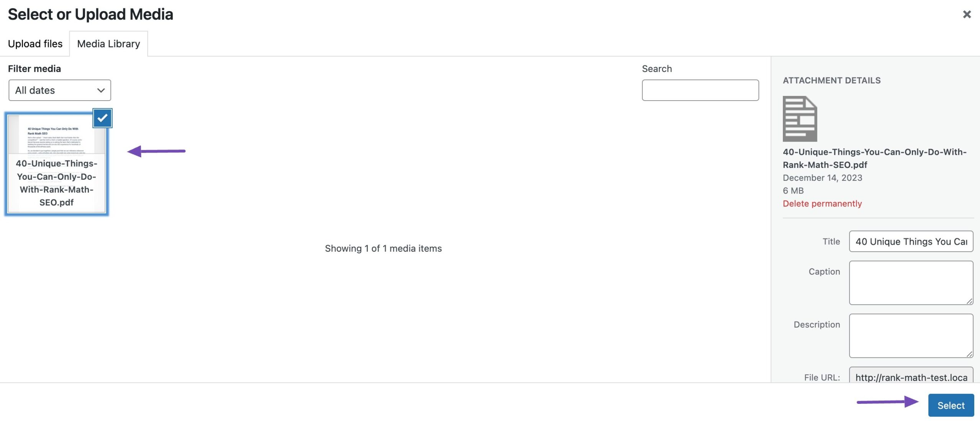The image size is (980, 421).
Task: Click the Media Library tab icon area
Action: 108,43
